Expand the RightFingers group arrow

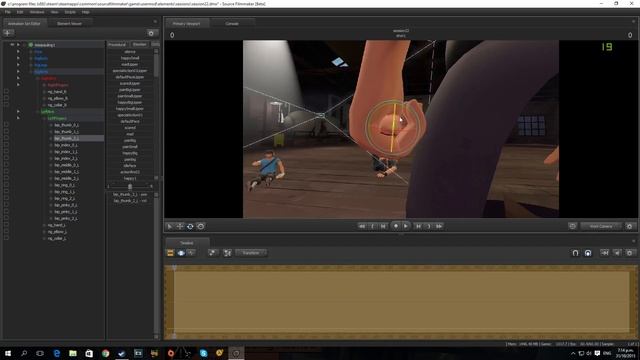(18, 84)
